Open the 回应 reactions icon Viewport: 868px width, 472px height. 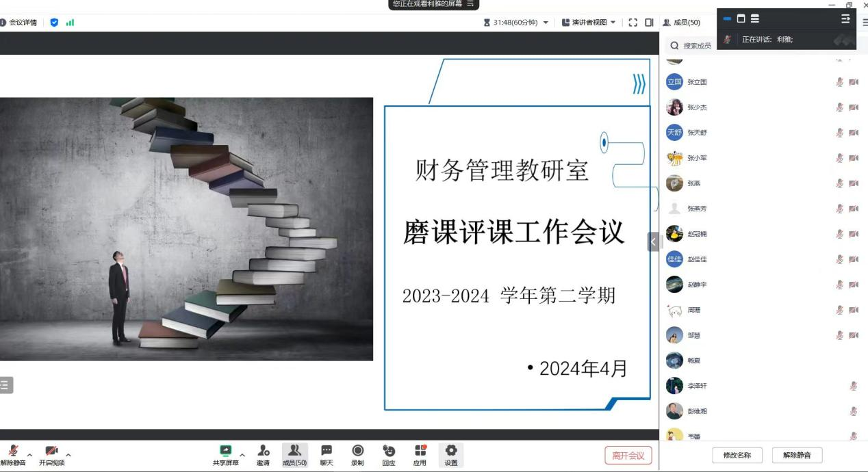(x=389, y=451)
